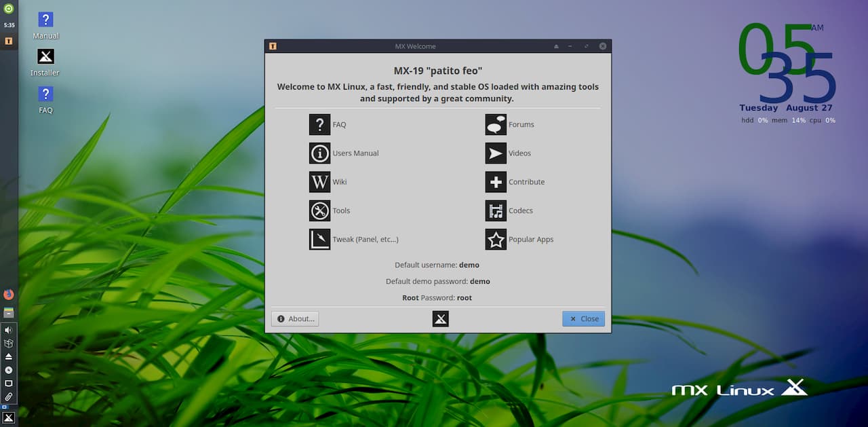This screenshot has height=427, width=868.
Task: Click the Tools label
Action: 341,210
